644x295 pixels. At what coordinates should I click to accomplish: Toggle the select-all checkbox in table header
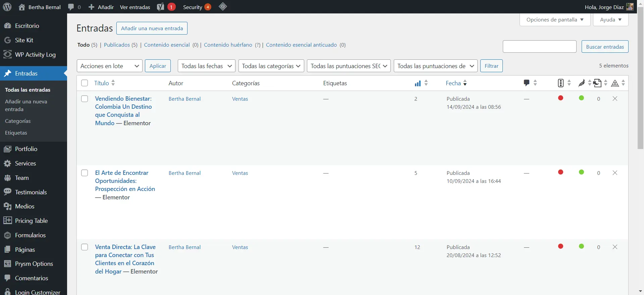85,83
